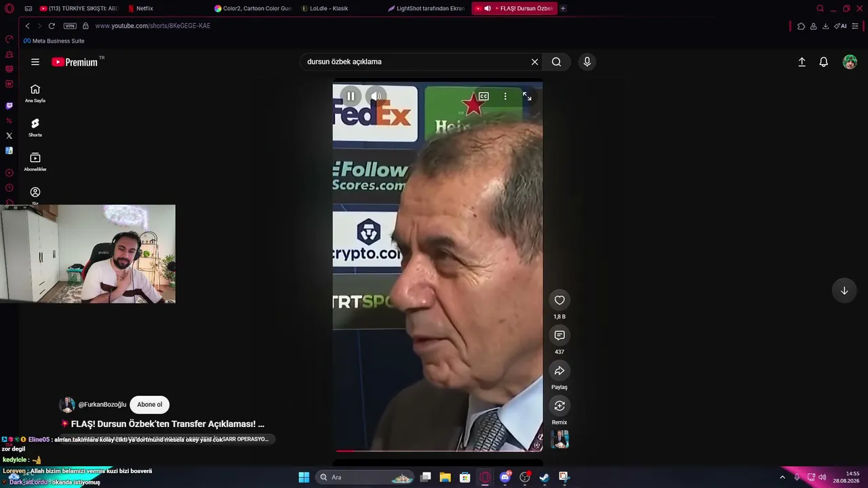Open Abonelikler subscriptions in the sidebar
This screenshot has width=868, height=488.
[x=35, y=162]
